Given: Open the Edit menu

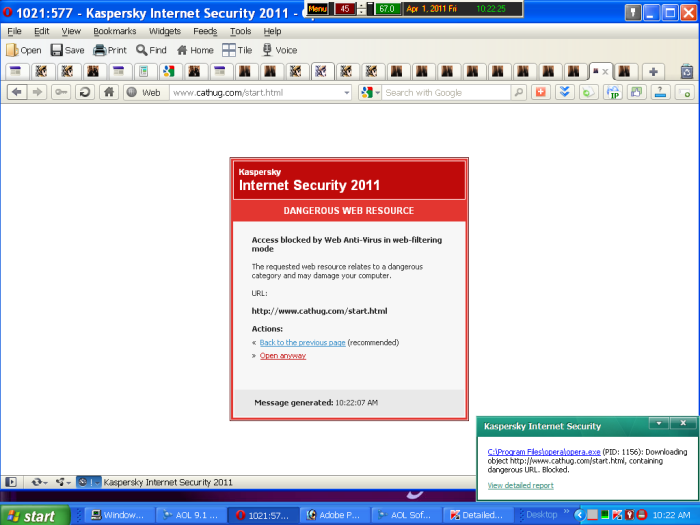Looking at the screenshot, I should (x=42, y=31).
